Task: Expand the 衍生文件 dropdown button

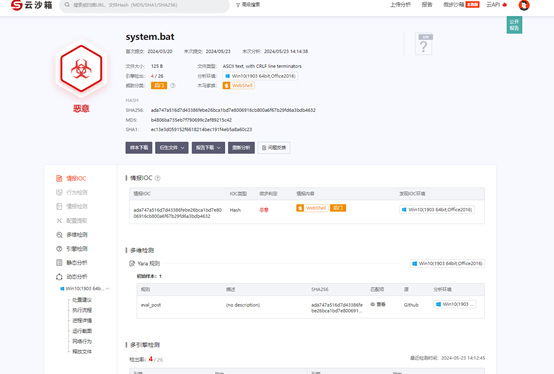Action: pos(172,148)
